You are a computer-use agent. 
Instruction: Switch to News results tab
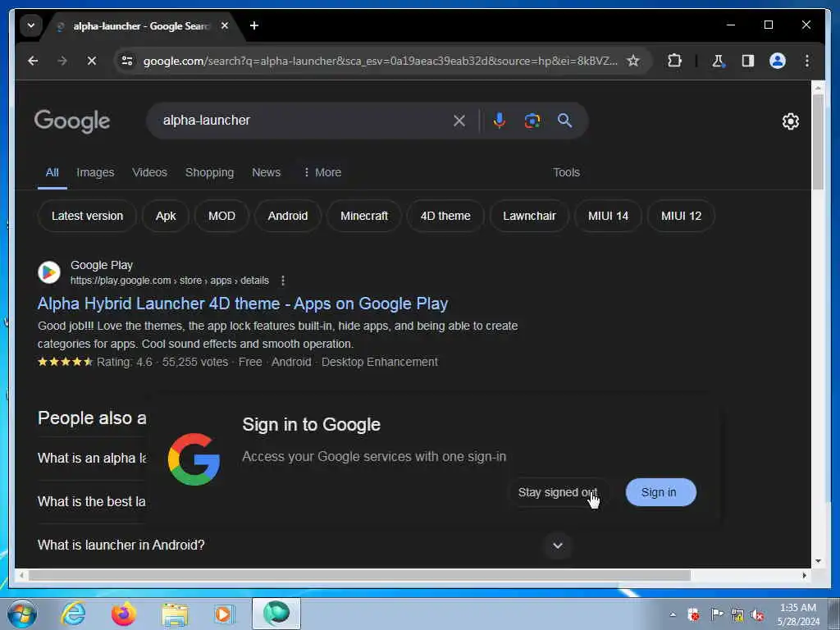point(267,172)
